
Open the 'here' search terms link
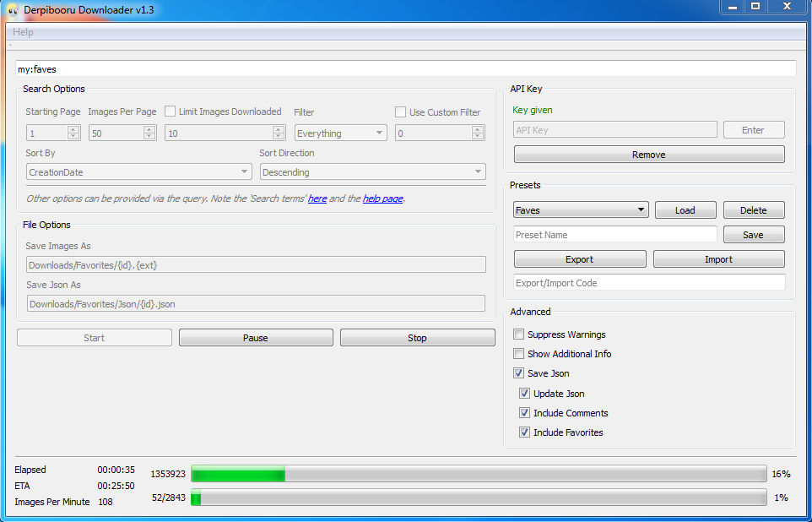317,198
